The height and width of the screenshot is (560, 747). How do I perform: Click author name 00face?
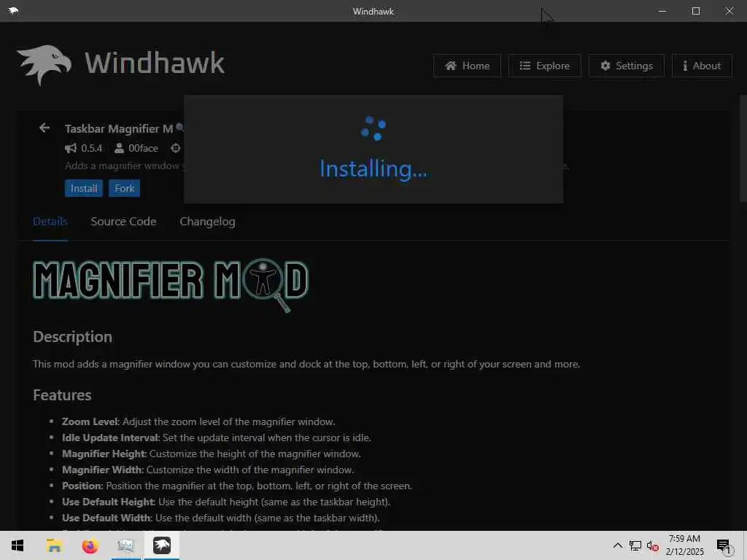(x=143, y=148)
